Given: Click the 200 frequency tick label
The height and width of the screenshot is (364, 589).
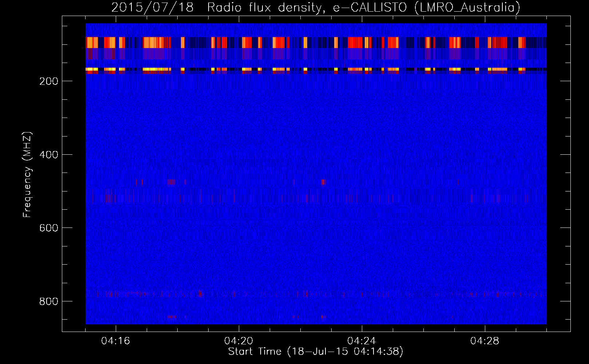Looking at the screenshot, I should (x=48, y=81).
